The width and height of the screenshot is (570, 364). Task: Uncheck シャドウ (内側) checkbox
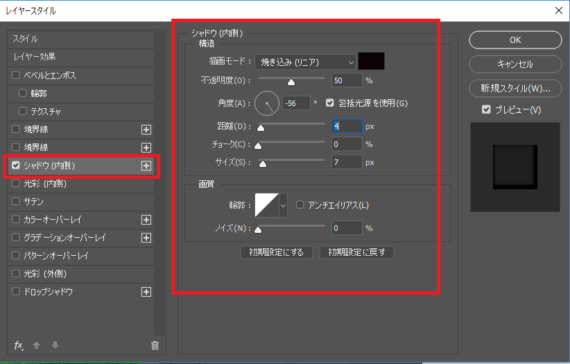[x=16, y=165]
